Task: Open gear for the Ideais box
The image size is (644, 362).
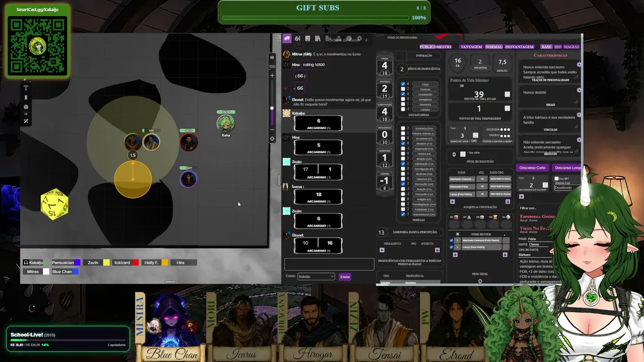Action: 579,90
